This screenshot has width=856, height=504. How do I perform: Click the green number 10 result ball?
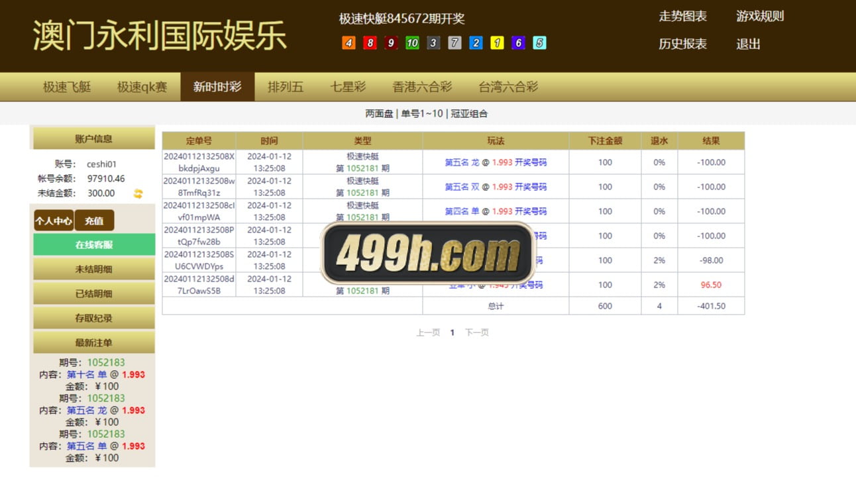(412, 43)
